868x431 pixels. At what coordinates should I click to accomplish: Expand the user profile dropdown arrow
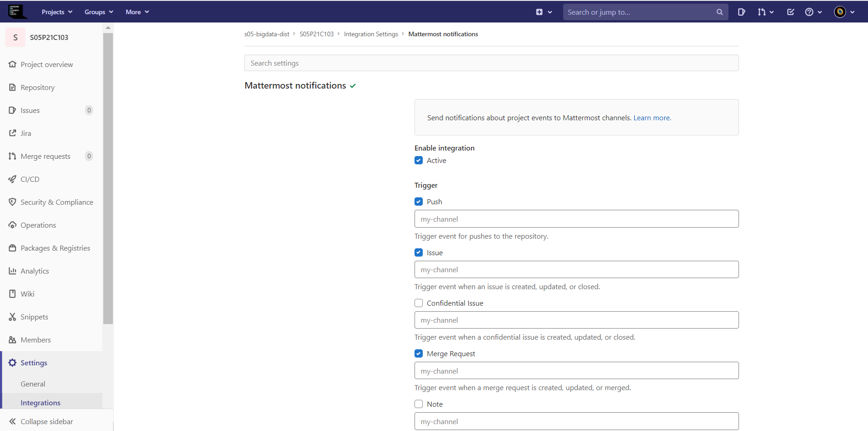(x=852, y=12)
